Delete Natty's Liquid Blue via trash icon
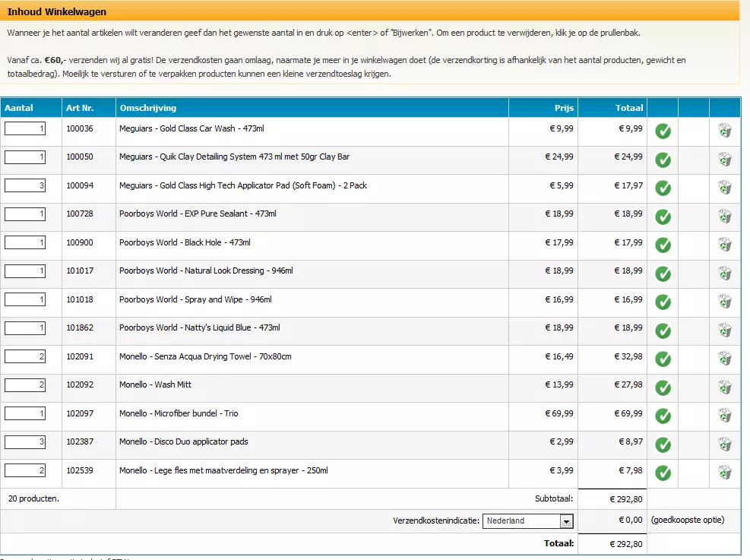 click(725, 330)
